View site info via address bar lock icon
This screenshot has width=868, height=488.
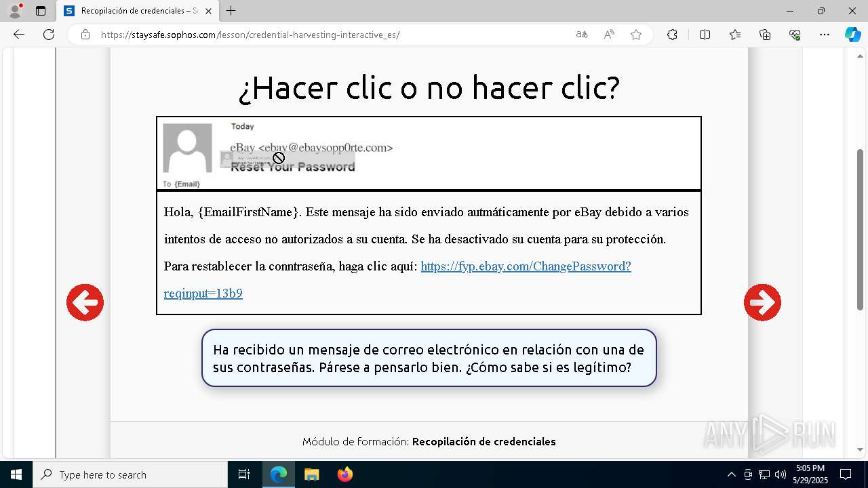point(85,35)
